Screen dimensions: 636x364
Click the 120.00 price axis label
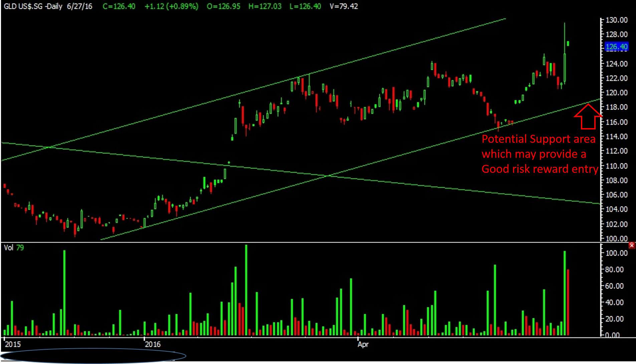[617, 93]
